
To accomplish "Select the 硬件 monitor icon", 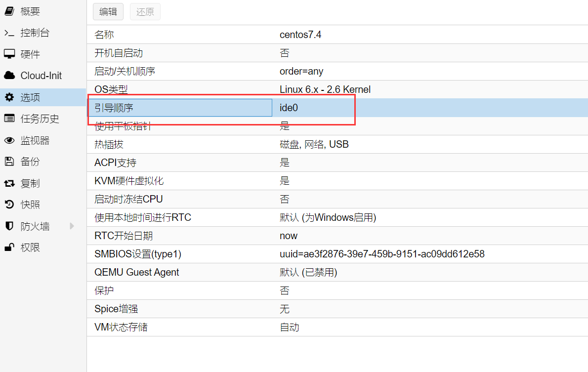I will (9, 54).
